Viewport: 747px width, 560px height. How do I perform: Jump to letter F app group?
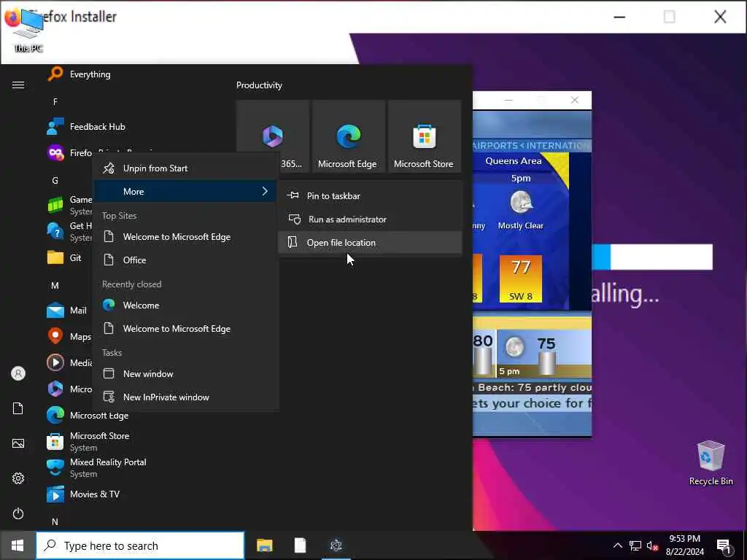click(x=55, y=101)
